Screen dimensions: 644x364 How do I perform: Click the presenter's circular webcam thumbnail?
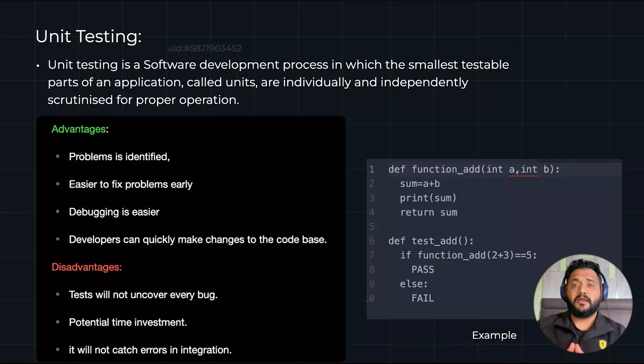tap(583, 304)
